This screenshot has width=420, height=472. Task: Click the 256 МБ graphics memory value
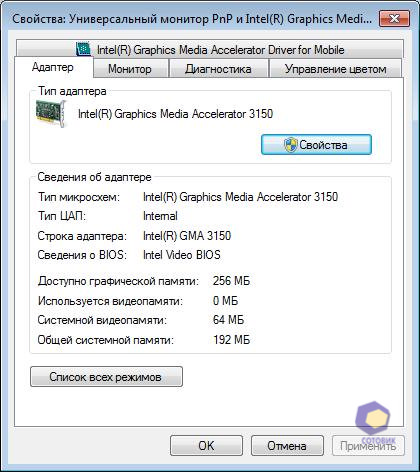231,281
